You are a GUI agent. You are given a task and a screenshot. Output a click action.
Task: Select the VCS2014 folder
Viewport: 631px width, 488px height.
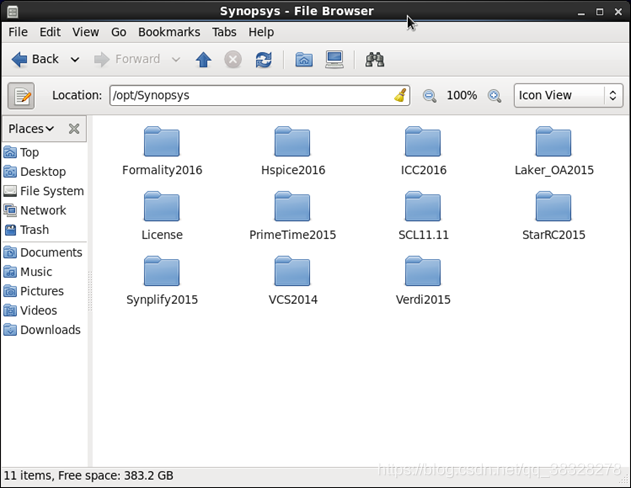point(293,281)
